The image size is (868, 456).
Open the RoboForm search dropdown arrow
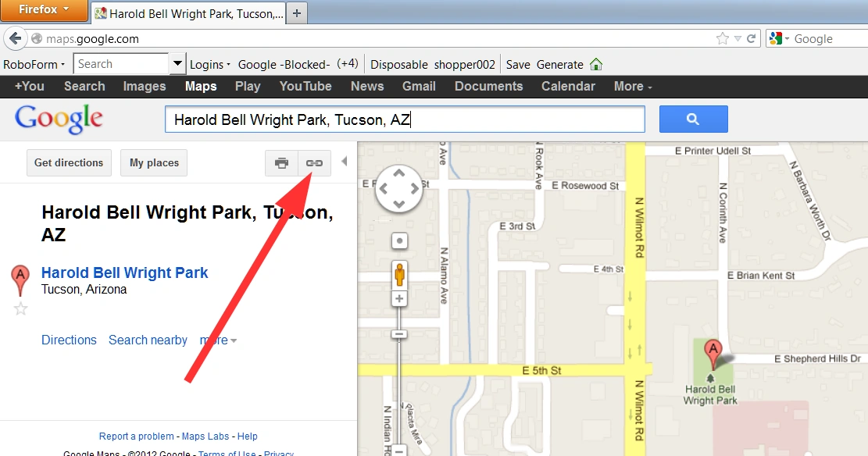coord(177,64)
